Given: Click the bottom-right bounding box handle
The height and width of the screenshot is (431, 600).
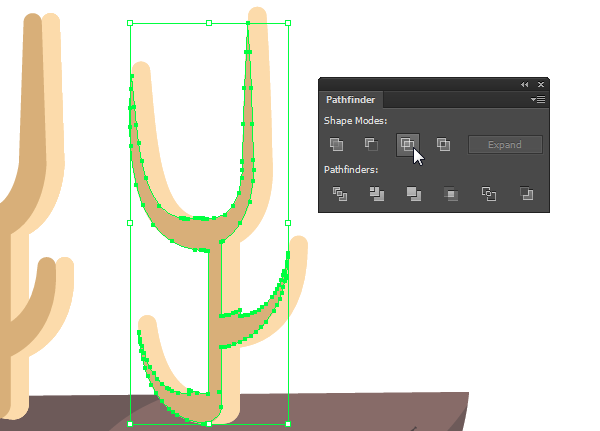Looking at the screenshot, I should click(288, 424).
